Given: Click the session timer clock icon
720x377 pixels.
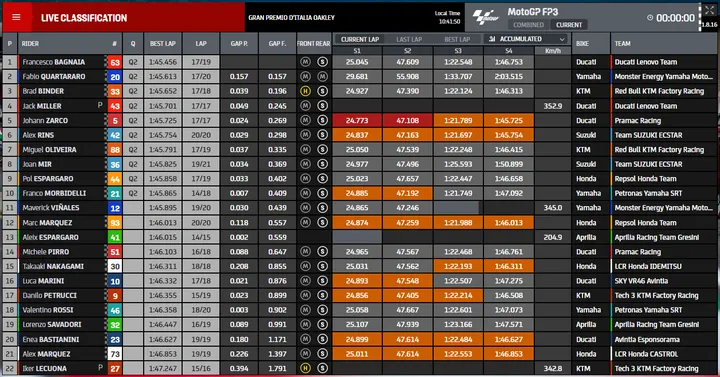Looking at the screenshot, I should click(x=650, y=17).
